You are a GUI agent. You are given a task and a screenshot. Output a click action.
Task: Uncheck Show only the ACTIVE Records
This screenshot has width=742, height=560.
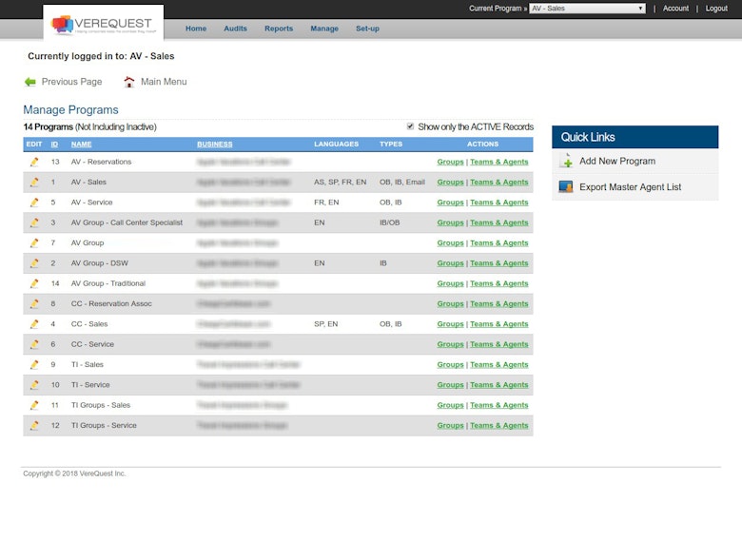click(x=411, y=126)
